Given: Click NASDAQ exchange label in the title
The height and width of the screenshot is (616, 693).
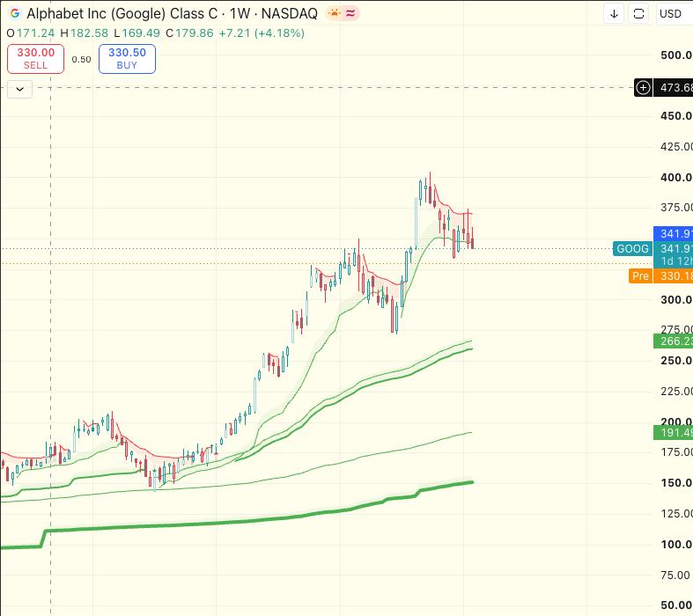Looking at the screenshot, I should (x=290, y=13).
